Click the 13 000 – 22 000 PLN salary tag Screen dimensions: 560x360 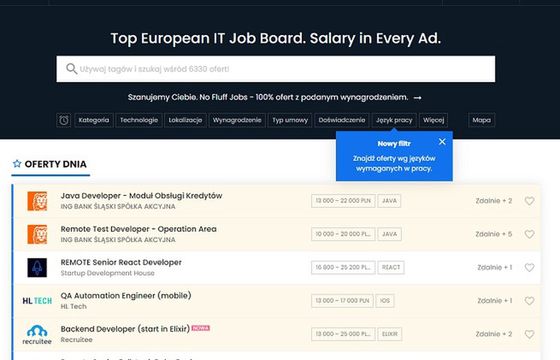(343, 201)
